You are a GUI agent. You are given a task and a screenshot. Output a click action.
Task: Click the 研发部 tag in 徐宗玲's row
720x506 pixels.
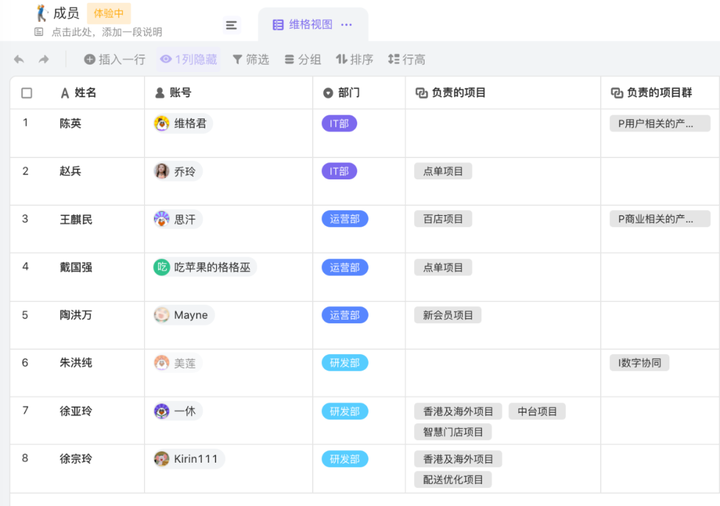[x=345, y=459]
